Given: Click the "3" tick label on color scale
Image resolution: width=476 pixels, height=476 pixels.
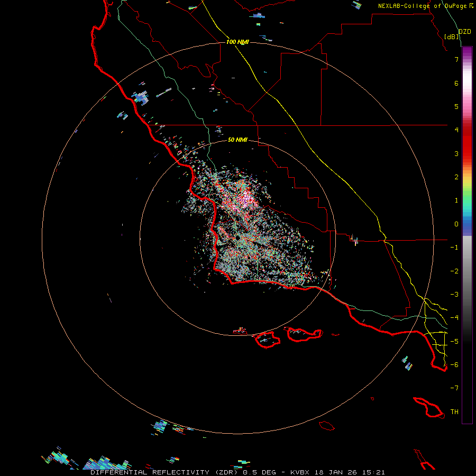Looking at the screenshot, I should [x=456, y=153].
